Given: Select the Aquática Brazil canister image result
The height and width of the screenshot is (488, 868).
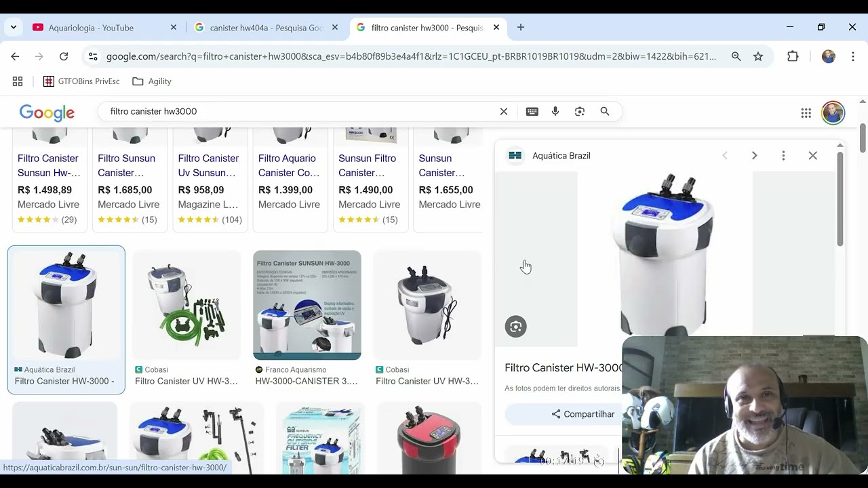Looking at the screenshot, I should tap(66, 305).
